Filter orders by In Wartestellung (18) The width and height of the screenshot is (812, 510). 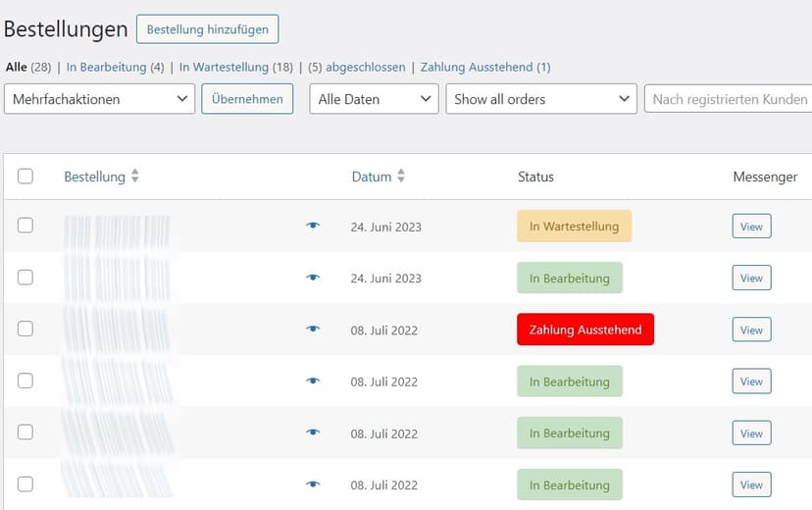click(x=235, y=68)
